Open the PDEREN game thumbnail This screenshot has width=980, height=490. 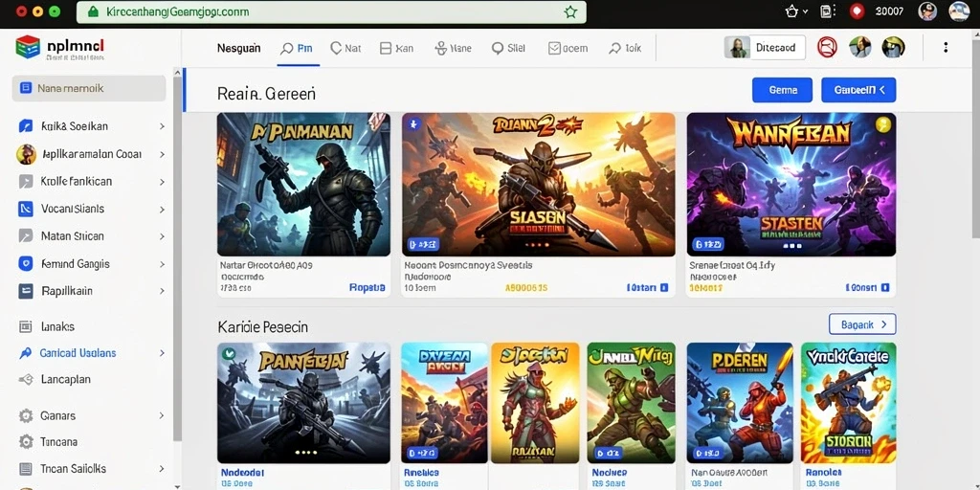[x=740, y=403]
